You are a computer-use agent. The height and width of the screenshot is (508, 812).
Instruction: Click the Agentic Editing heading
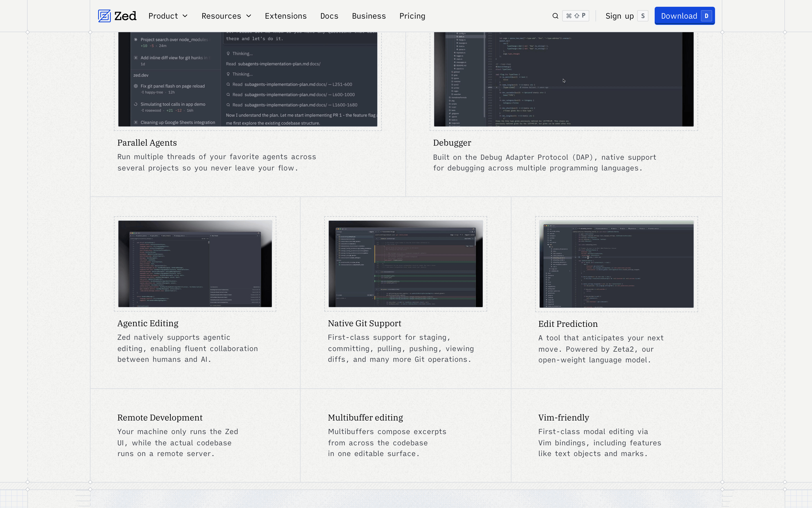click(148, 323)
